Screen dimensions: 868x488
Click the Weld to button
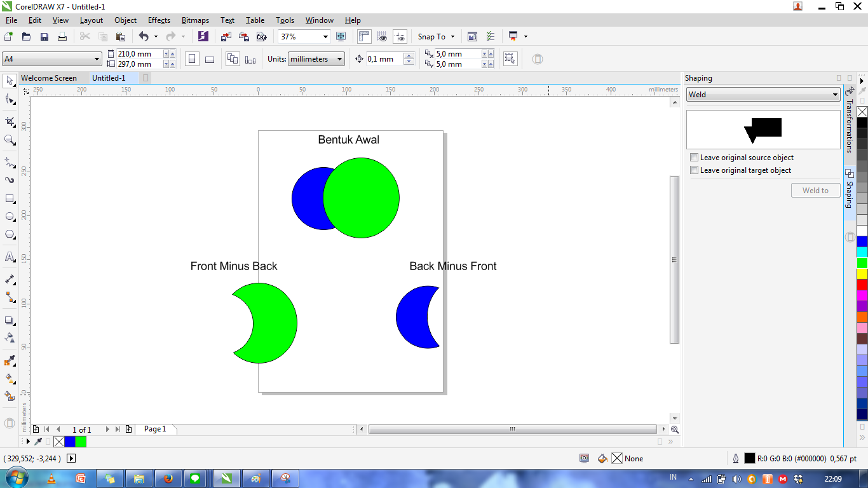click(815, 190)
